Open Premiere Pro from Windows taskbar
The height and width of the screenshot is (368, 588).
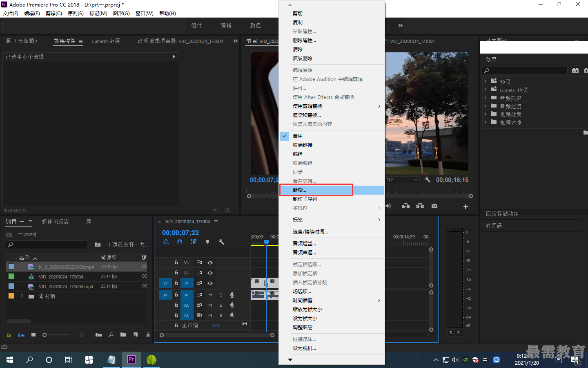tap(131, 359)
